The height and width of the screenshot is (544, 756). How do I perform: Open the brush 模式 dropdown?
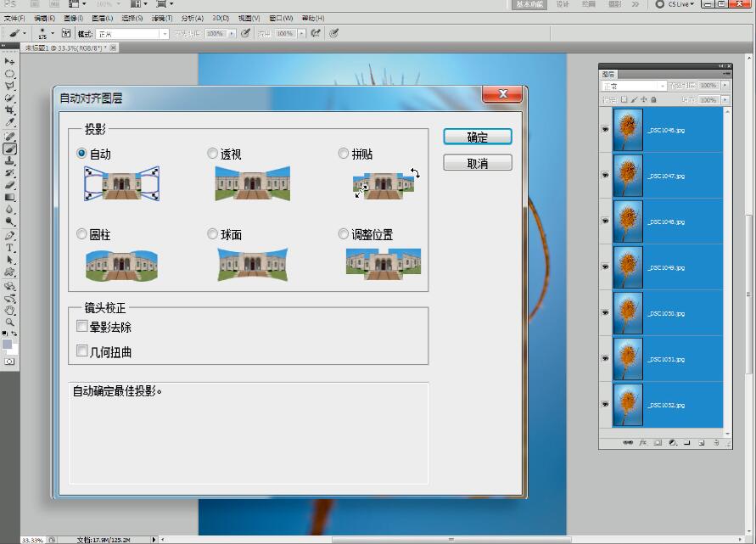click(132, 33)
